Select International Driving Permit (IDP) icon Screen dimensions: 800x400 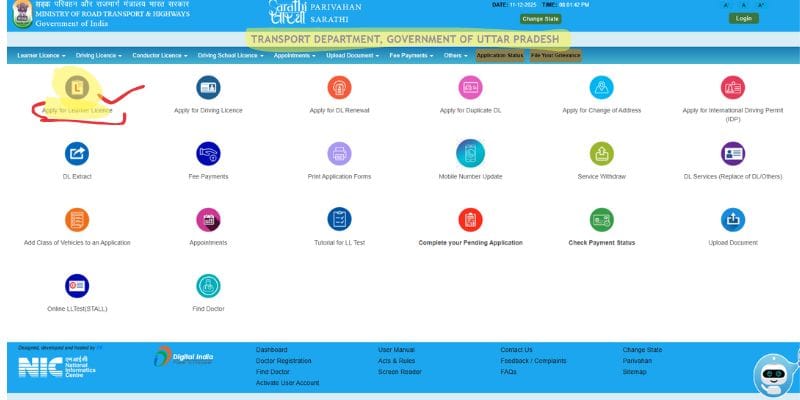click(733, 87)
